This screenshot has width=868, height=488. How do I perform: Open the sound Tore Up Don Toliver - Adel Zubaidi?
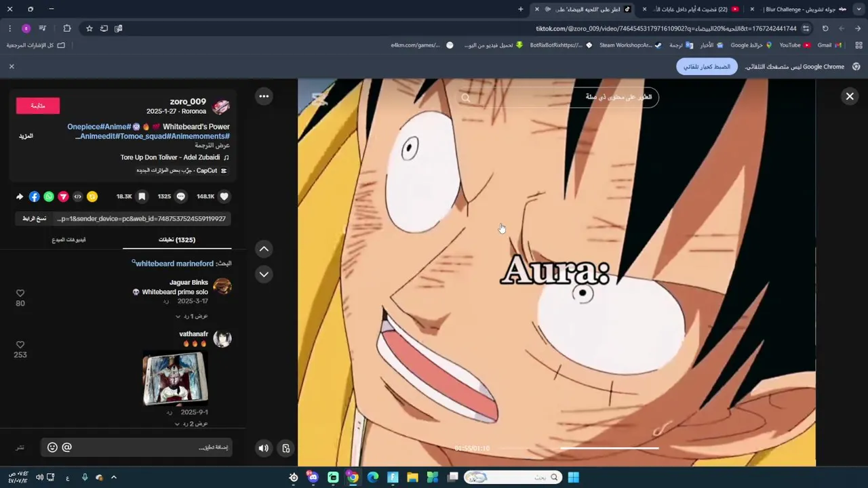coord(175,157)
